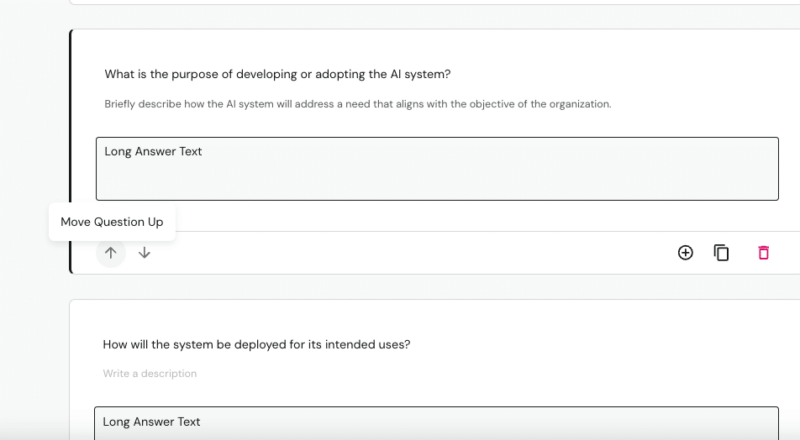Click the gap between the two question cards

pos(400,287)
